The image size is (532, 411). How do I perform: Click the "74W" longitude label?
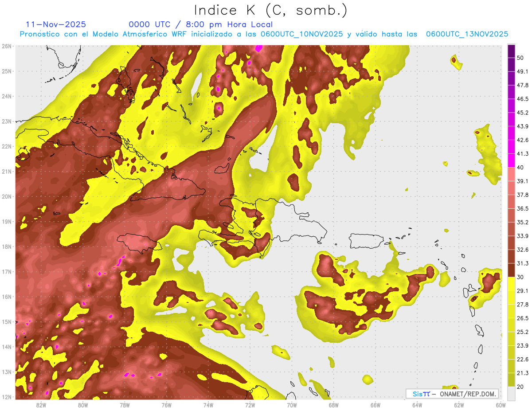(208, 405)
